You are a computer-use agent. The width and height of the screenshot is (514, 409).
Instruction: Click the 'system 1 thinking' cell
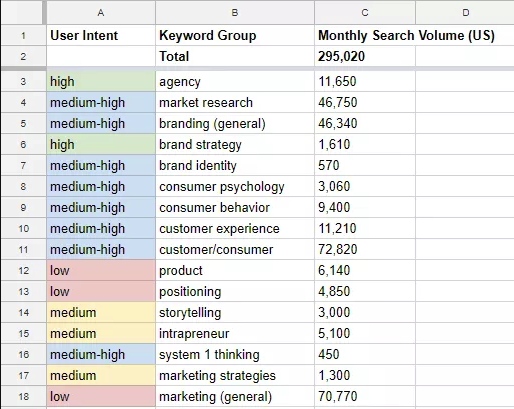[x=235, y=354]
